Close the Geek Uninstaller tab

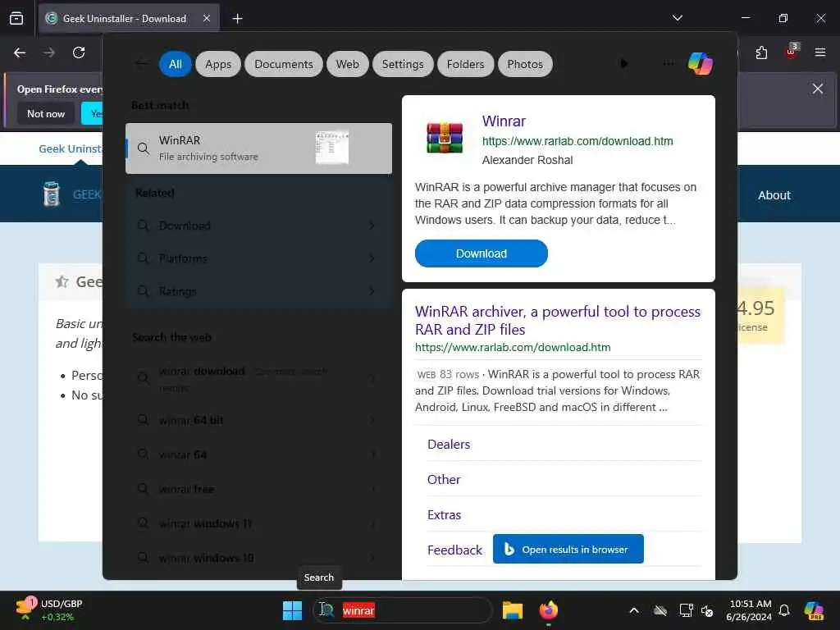(x=207, y=18)
